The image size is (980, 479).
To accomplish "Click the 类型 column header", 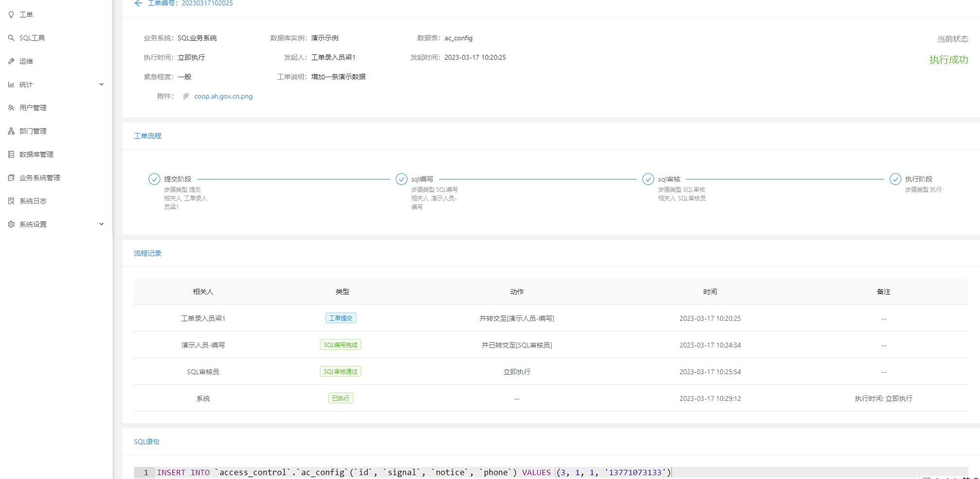I will pos(342,292).
